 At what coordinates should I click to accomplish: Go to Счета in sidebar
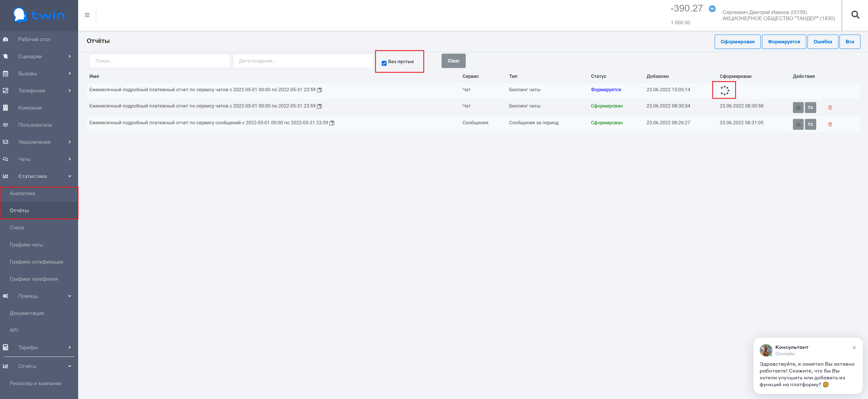(x=17, y=228)
